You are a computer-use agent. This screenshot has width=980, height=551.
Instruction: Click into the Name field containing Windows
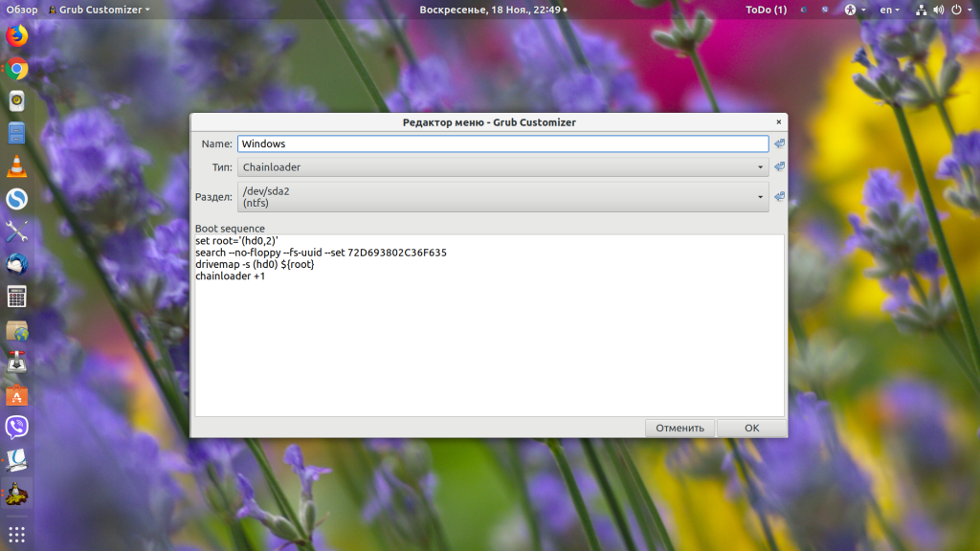pyautogui.click(x=502, y=143)
